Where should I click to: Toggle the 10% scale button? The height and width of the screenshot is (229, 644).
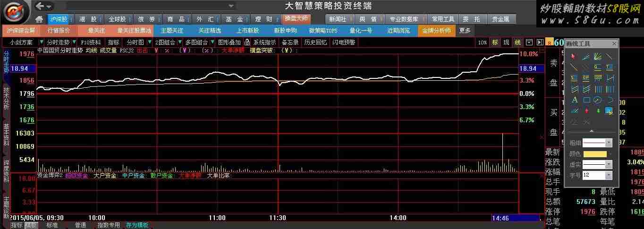tap(482, 42)
